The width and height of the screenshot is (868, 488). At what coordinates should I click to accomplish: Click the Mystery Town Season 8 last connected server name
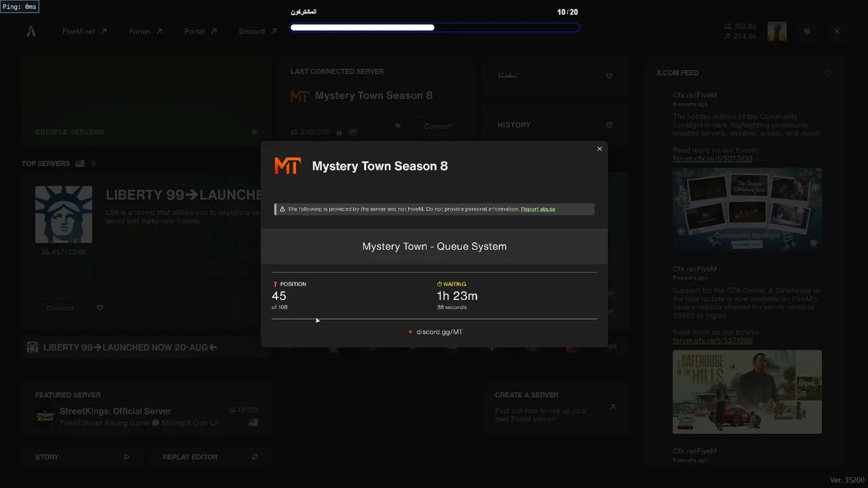(374, 96)
